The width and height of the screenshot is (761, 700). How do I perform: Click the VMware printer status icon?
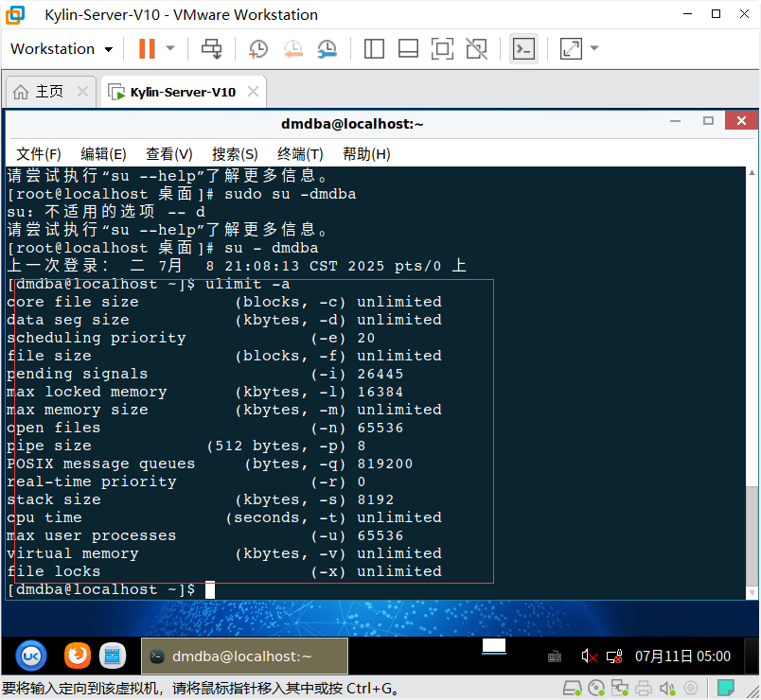(x=644, y=688)
